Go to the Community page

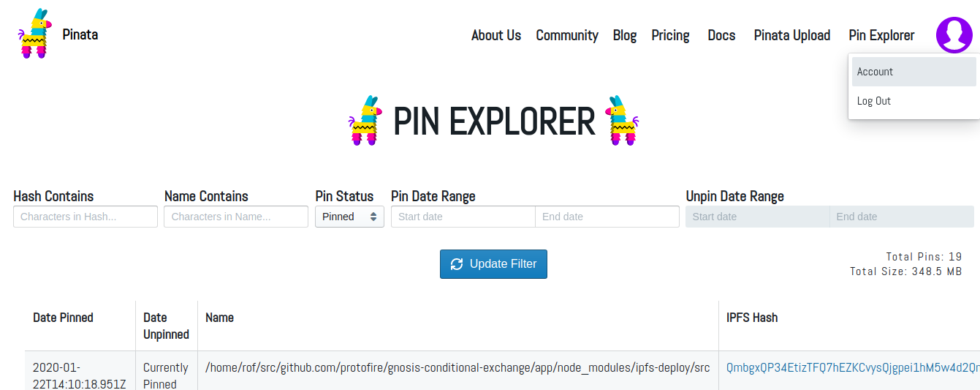click(x=567, y=35)
